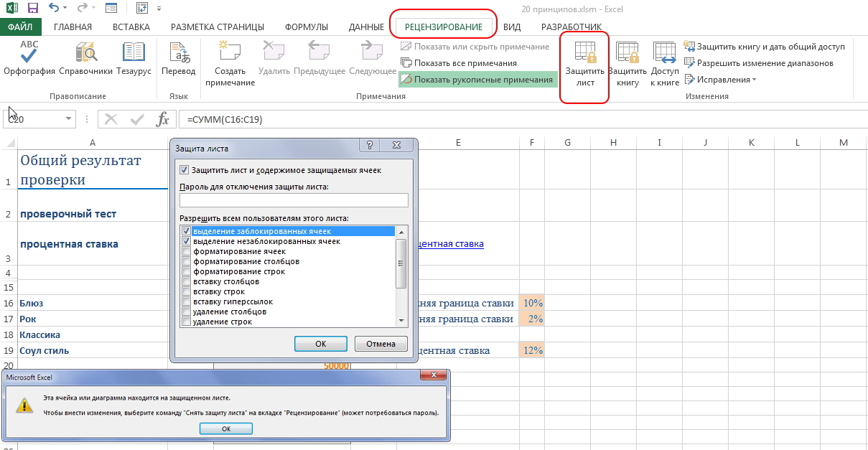The height and width of the screenshot is (450, 868).
Task: Open the Справочники research tool
Action: click(x=86, y=59)
